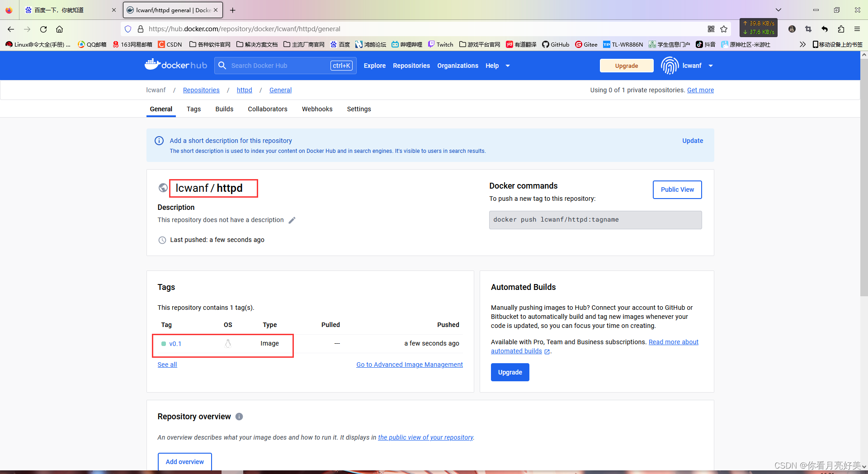The image size is (868, 474).
Task: Open Read more about automated builds link
Action: pos(673,342)
